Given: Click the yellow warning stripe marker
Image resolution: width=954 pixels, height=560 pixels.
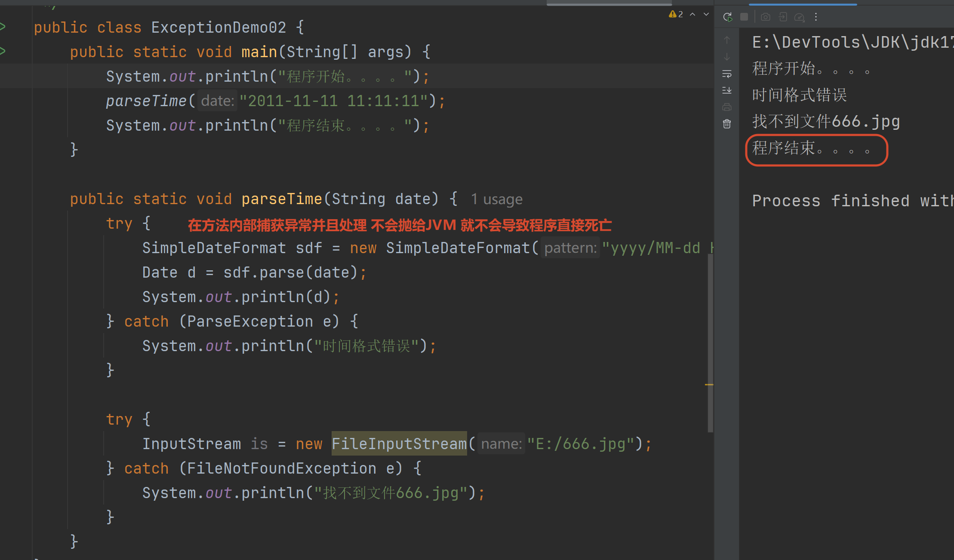Looking at the screenshot, I should click(709, 385).
